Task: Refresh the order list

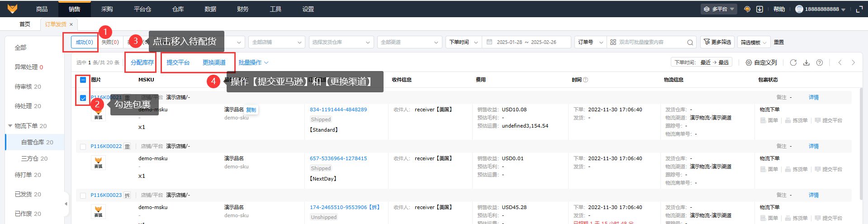Action: 793,62
